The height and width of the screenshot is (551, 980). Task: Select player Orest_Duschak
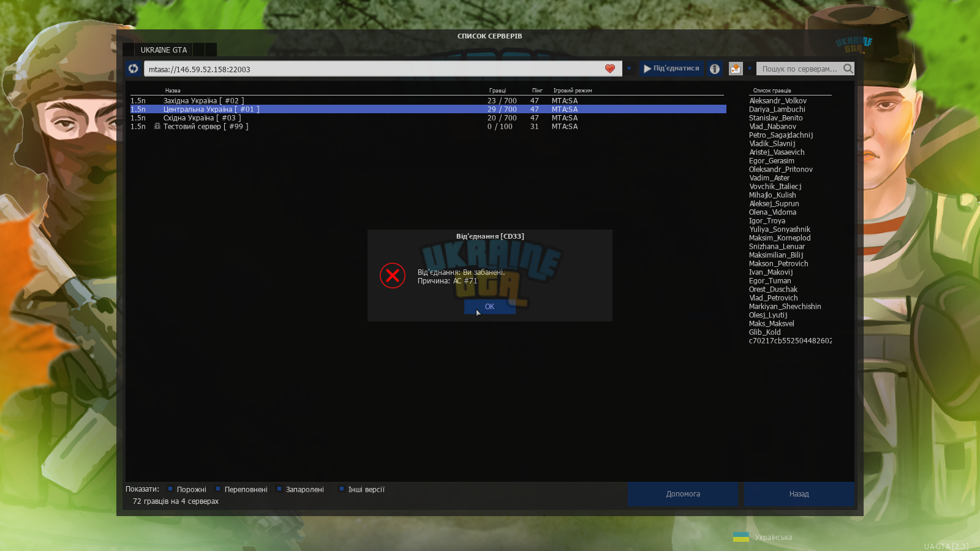774,290
